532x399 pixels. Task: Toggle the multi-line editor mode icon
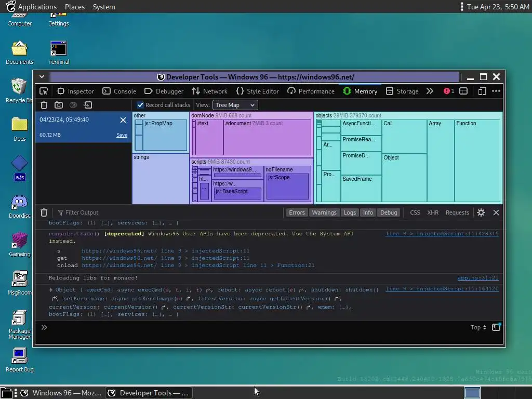496,327
